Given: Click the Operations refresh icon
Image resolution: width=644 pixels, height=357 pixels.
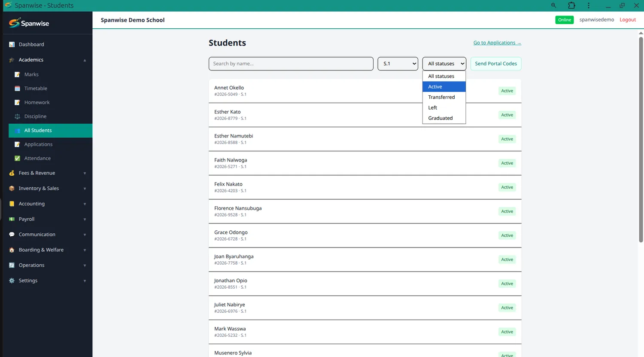Looking at the screenshot, I should click(12, 265).
